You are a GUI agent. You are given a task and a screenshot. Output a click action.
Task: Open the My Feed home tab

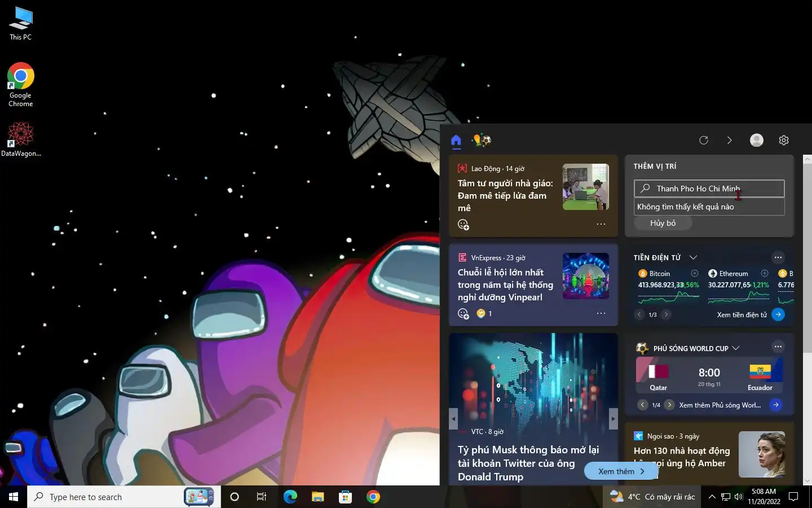456,140
